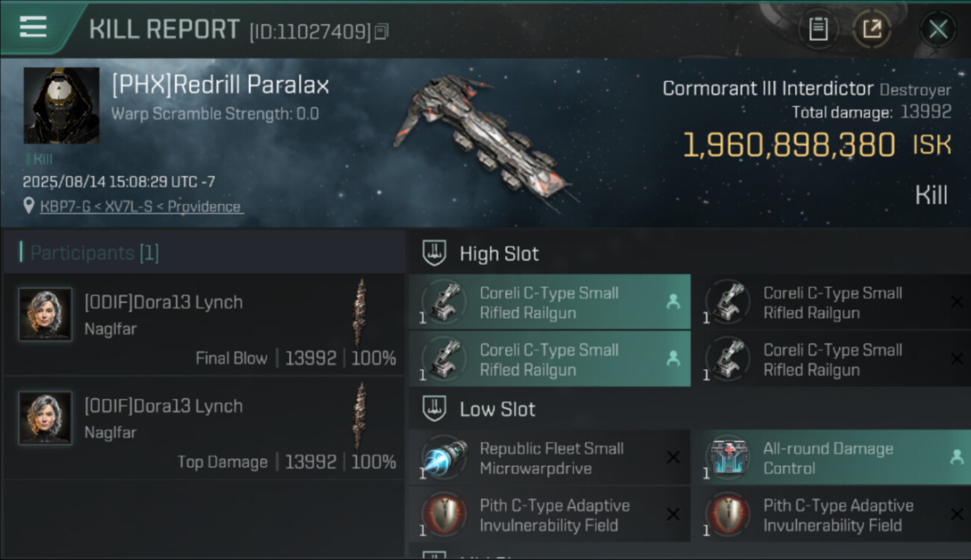Viewport: 971px width, 560px height.
Task: Click the clipboard report icon
Action: [819, 30]
